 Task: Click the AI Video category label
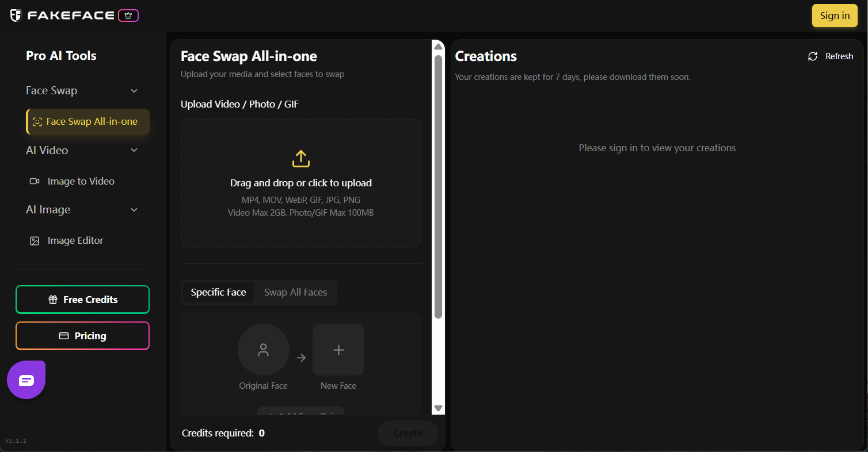(47, 151)
